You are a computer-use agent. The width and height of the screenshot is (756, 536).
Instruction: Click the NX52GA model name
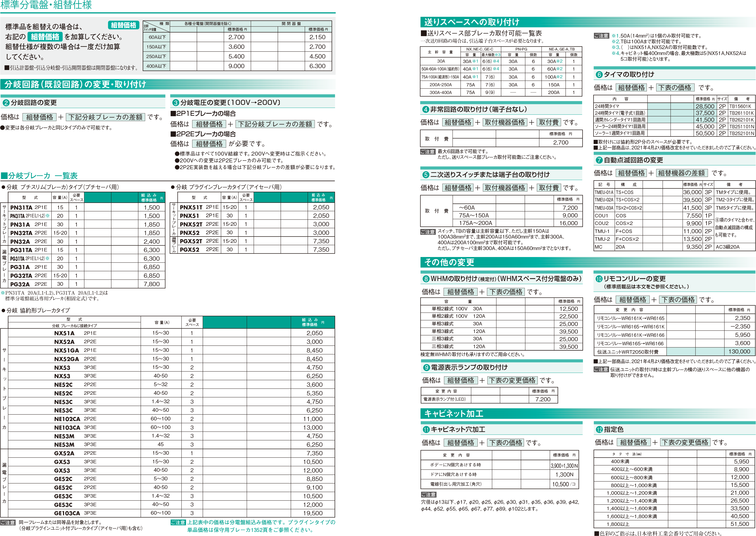click(67, 359)
